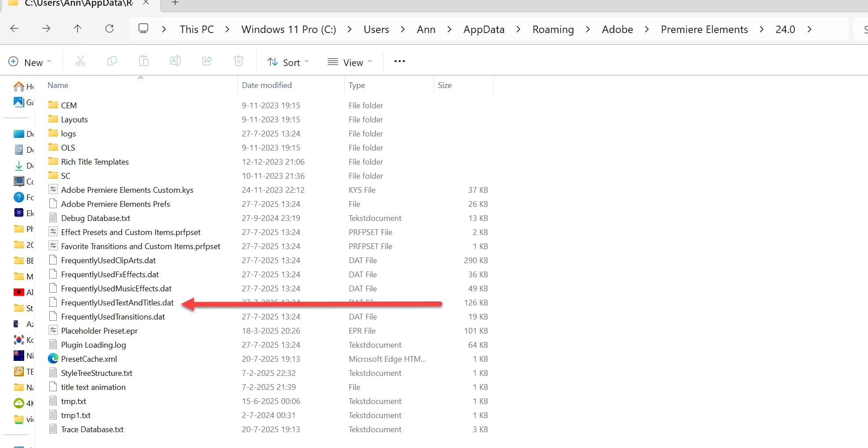This screenshot has height=448, width=868.
Task: Sort by Date modified column header
Action: click(x=267, y=85)
